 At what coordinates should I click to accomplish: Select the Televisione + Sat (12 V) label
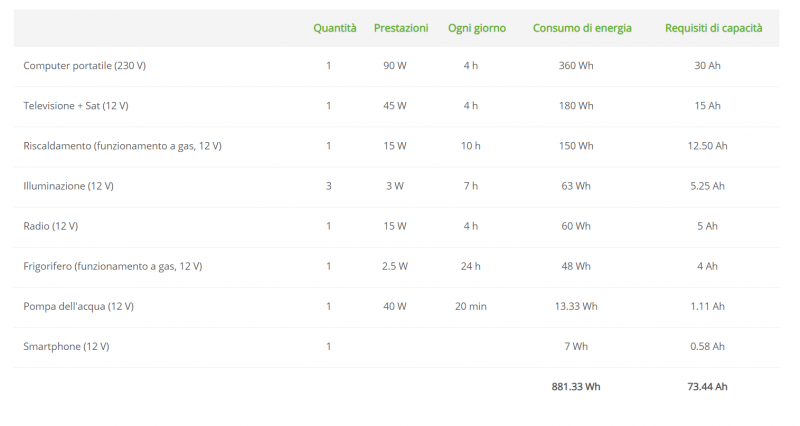76,106
